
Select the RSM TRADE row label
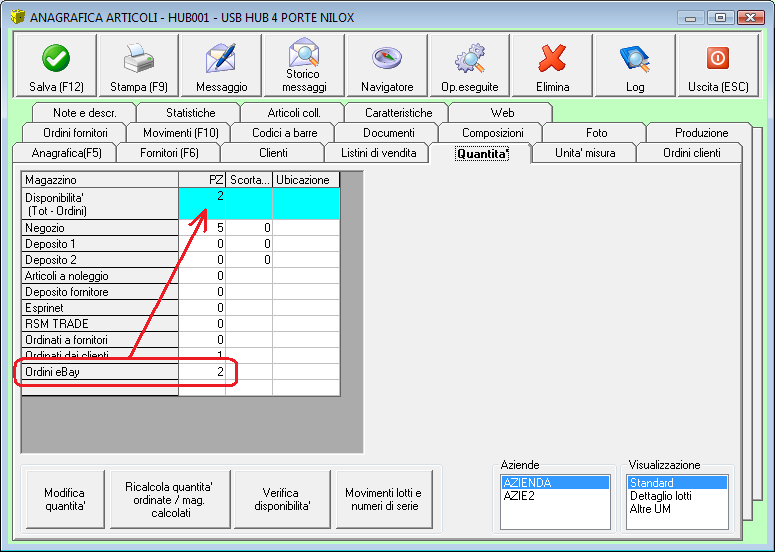[100, 324]
